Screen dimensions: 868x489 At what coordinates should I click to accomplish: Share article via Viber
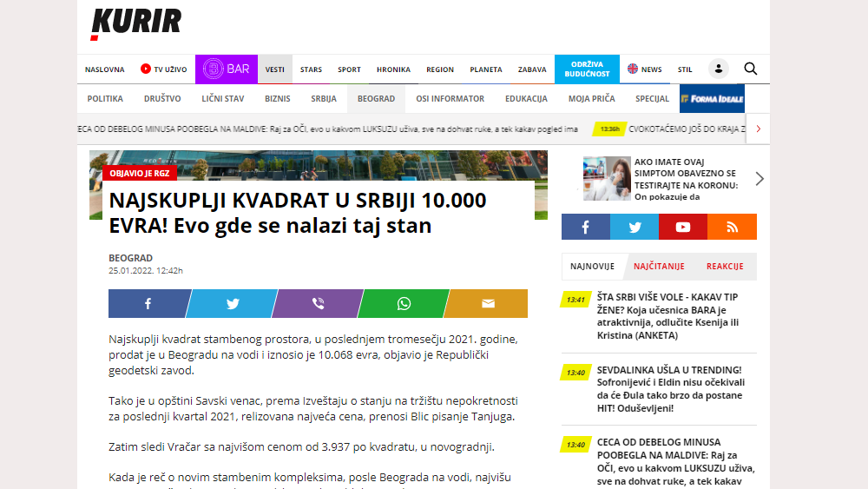[318, 303]
